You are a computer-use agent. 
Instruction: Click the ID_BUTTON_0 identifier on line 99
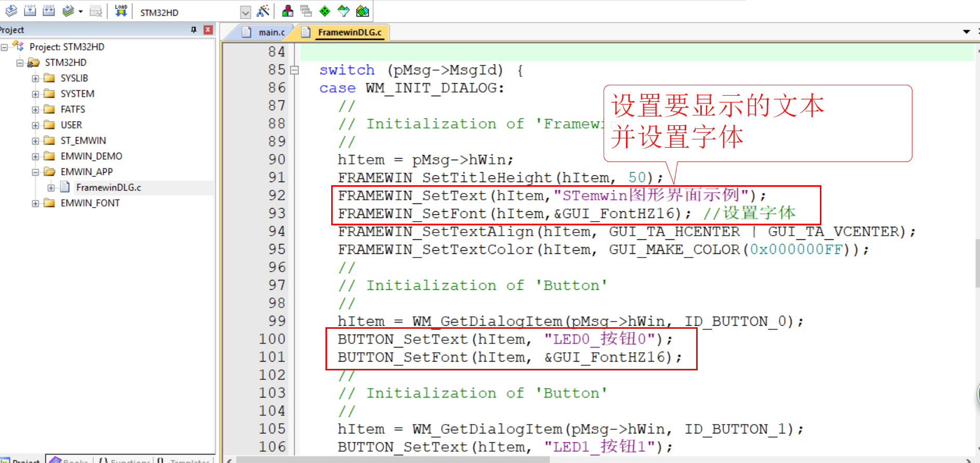[x=736, y=321]
